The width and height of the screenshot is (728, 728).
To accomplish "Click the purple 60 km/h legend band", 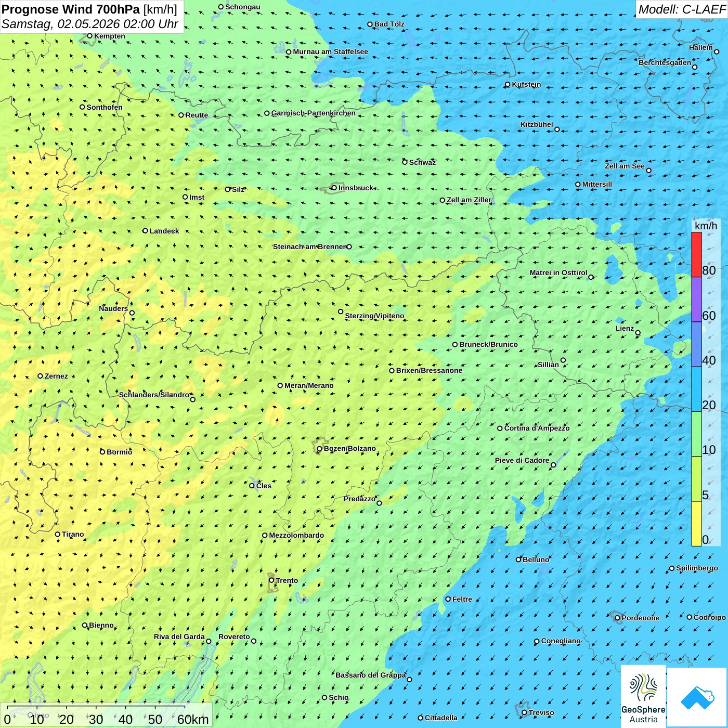I will pos(696,300).
